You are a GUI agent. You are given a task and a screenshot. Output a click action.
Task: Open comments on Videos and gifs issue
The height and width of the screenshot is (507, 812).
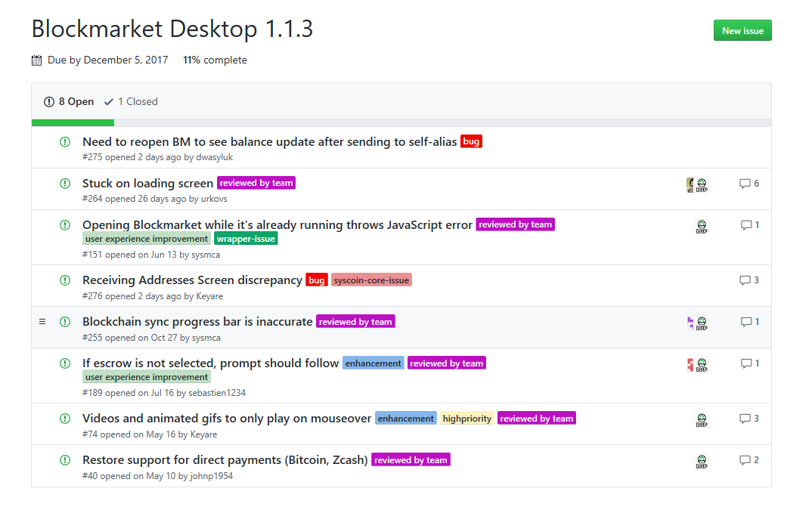point(749,419)
